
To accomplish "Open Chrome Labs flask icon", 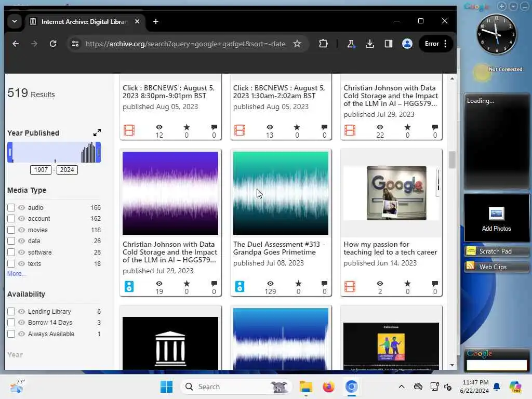I will click(x=351, y=44).
